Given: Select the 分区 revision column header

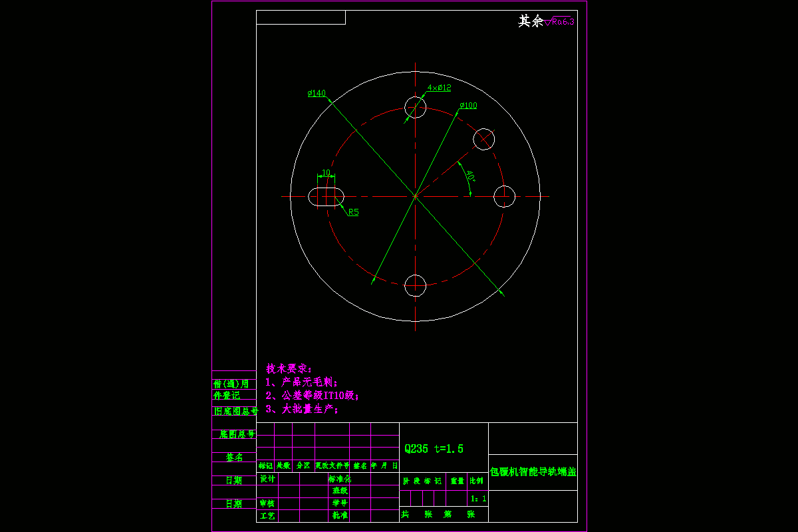Looking at the screenshot, I should [x=303, y=466].
